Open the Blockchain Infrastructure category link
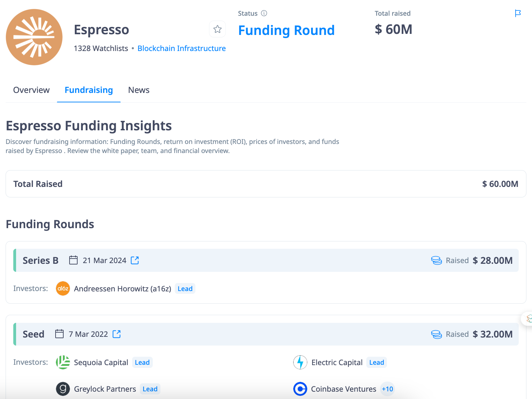Viewport: 532px width, 399px height. 181,48
